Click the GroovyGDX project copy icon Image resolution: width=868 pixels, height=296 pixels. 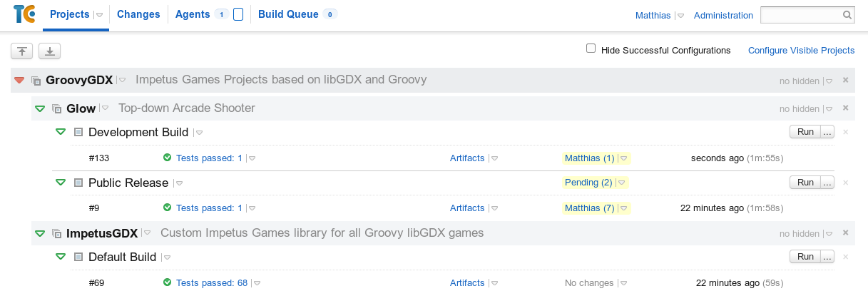[36, 81]
